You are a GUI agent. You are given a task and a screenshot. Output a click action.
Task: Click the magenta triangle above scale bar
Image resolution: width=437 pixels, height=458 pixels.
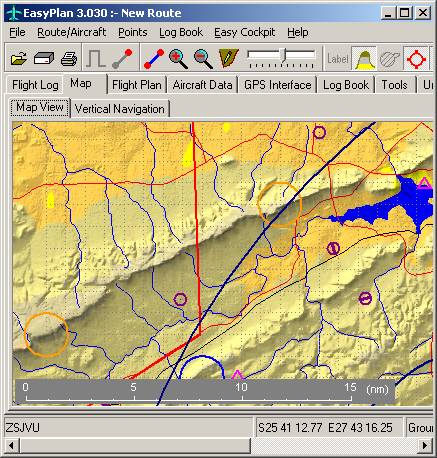(x=237, y=375)
